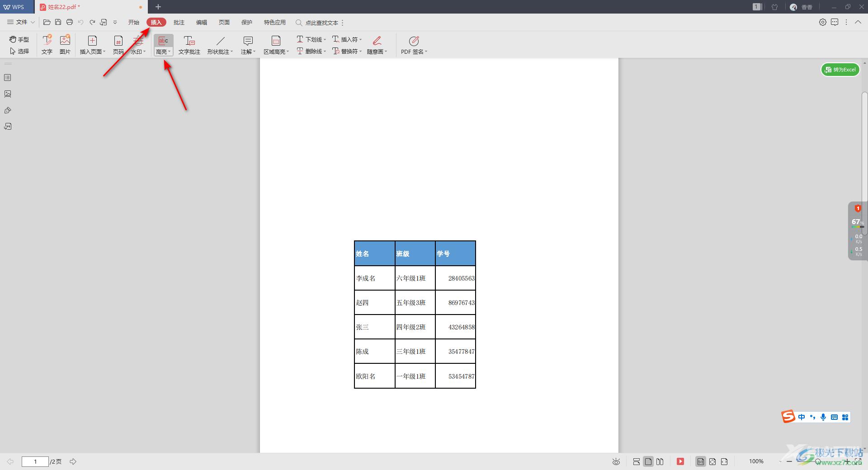Switch to two-page view

click(x=660, y=461)
